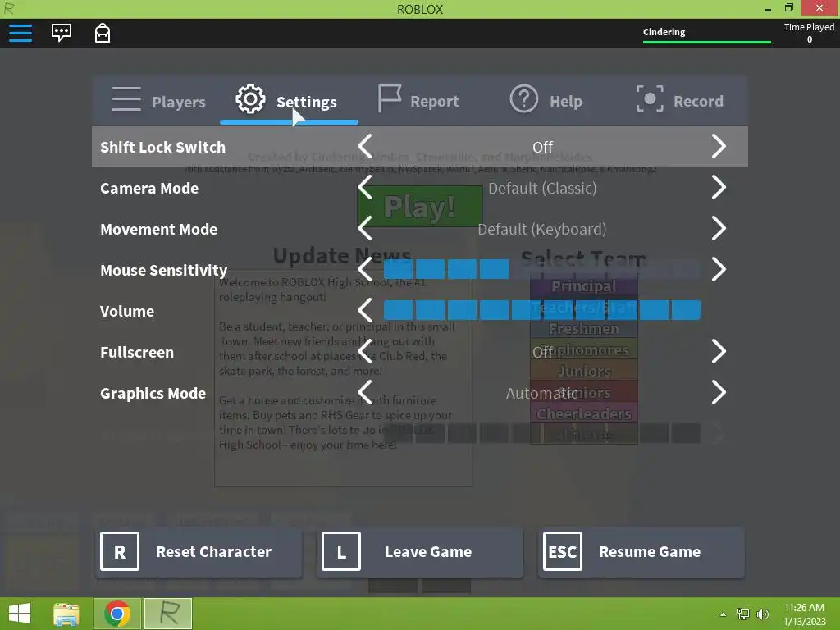Open File Explorer from the taskbar
This screenshot has width=840, height=630.
66,614
